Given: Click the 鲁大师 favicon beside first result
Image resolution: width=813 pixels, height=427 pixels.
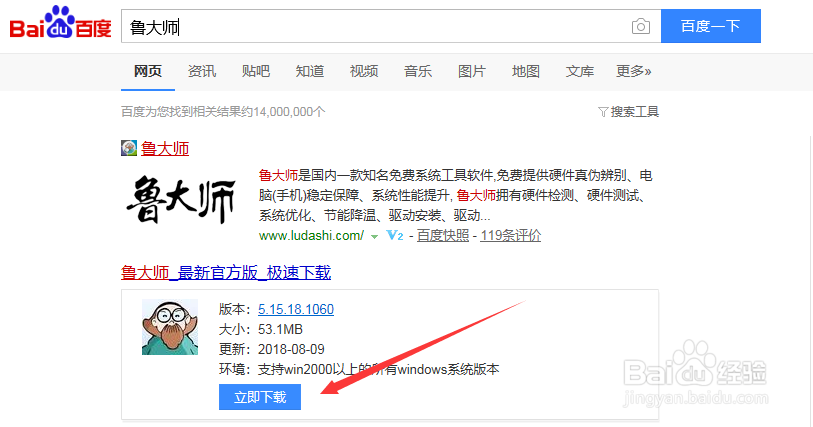Looking at the screenshot, I should click(129, 148).
